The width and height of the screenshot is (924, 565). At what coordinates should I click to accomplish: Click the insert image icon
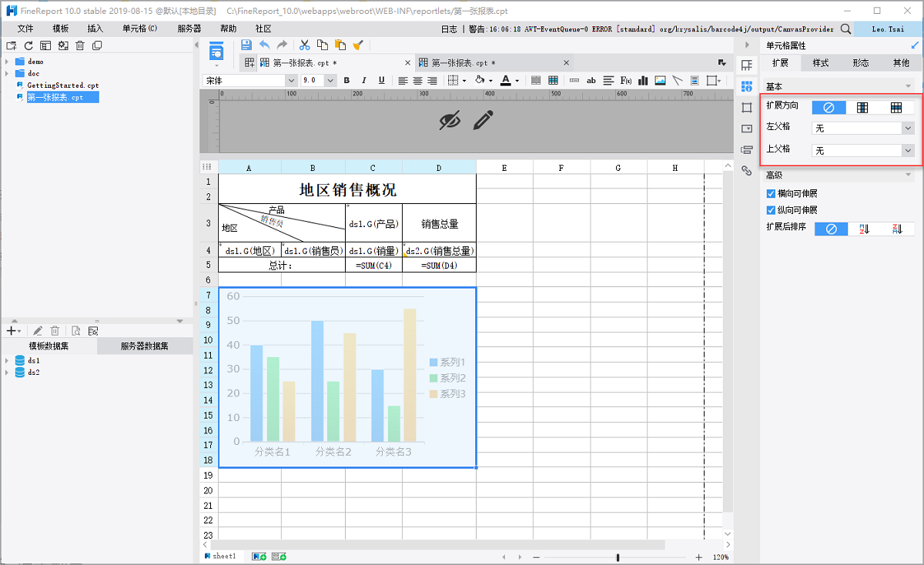click(x=660, y=80)
